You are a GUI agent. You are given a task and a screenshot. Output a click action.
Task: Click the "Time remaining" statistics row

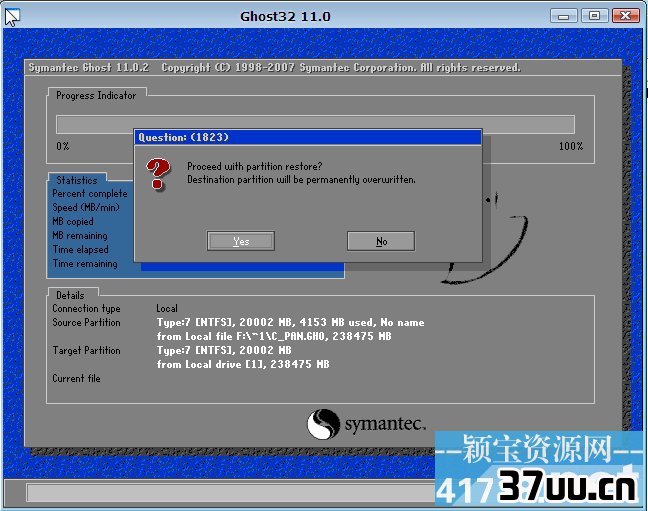coord(85,264)
